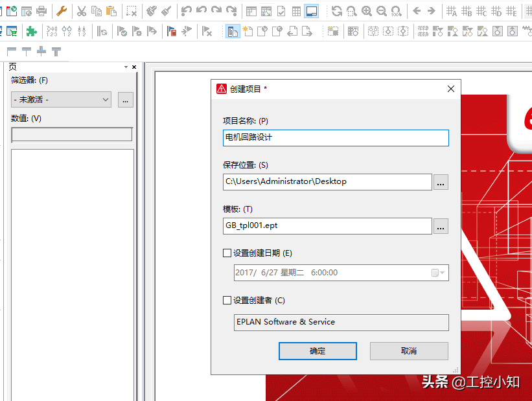Click the highlighted page navigator icon

[x=233, y=32]
